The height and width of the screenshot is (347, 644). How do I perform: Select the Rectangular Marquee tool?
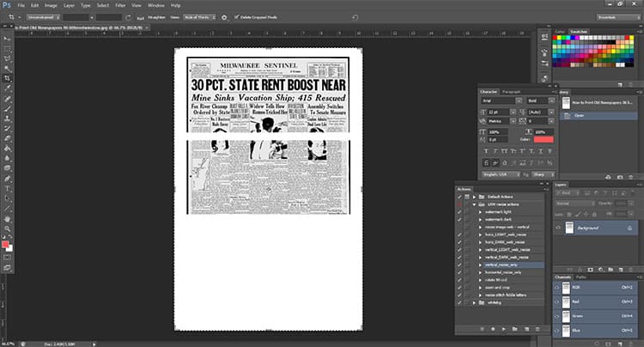click(x=7, y=49)
